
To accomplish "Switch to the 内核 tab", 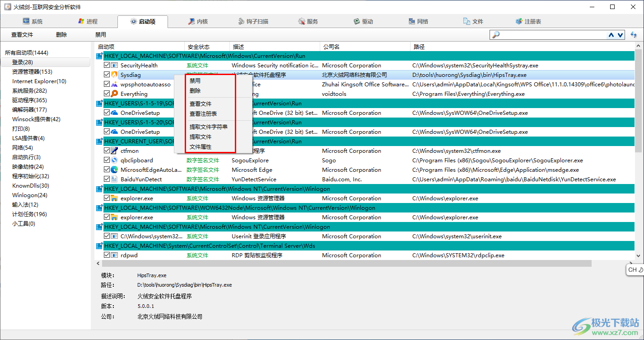I will click(197, 21).
